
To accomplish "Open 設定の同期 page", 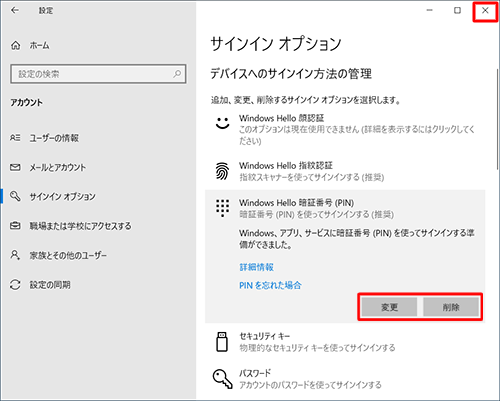I will pos(98,285).
